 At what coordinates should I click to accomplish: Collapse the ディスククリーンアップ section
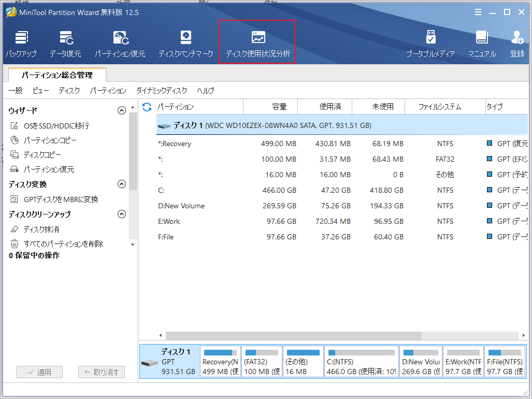coord(122,214)
